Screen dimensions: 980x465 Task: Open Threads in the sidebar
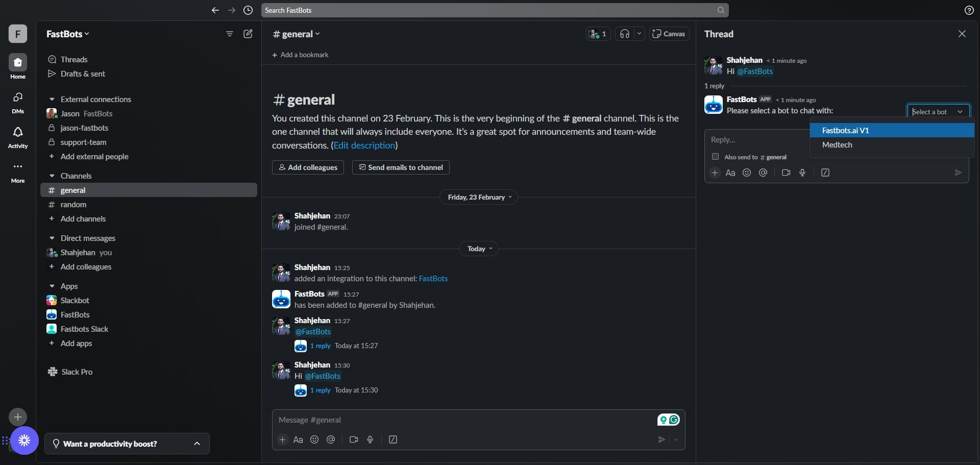tap(74, 59)
